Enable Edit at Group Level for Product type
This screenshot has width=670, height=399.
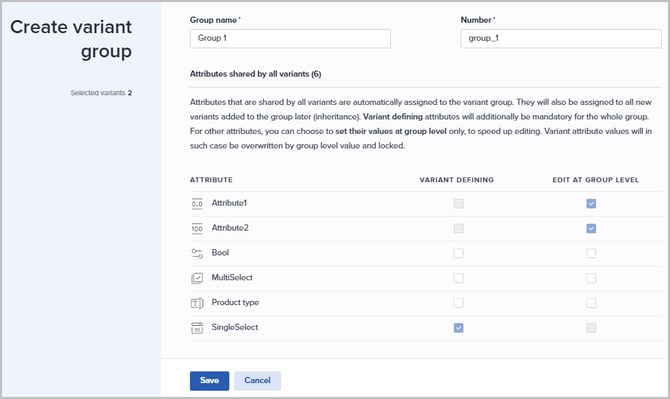pyautogui.click(x=591, y=303)
